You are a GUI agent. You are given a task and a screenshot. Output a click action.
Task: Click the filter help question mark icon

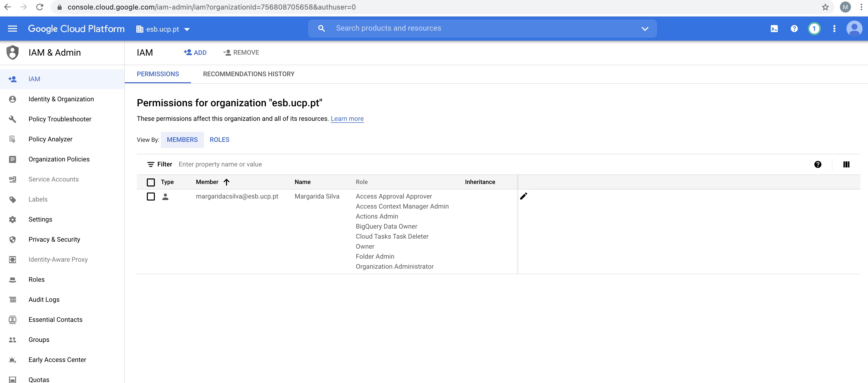pyautogui.click(x=817, y=164)
